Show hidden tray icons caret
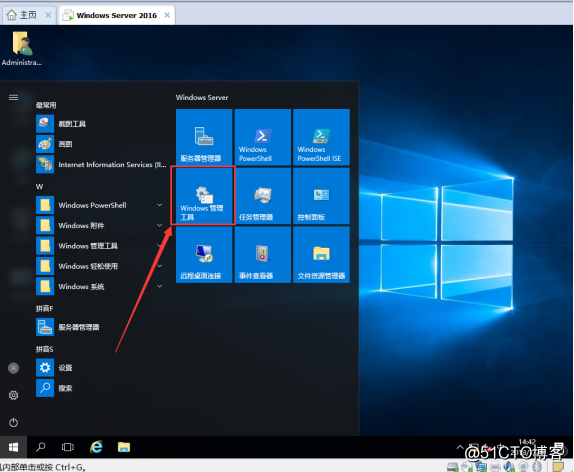The height and width of the screenshot is (472, 574). point(460,447)
